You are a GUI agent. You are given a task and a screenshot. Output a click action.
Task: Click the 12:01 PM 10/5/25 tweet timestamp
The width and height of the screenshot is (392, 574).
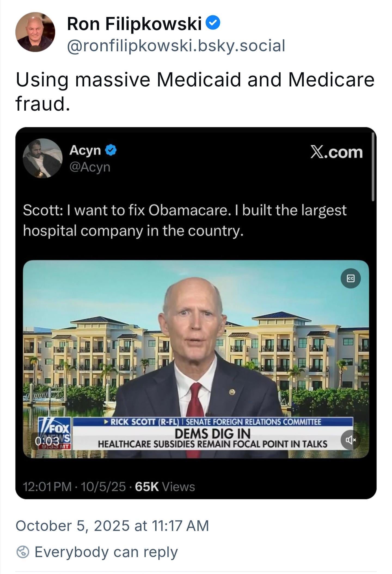tap(74, 487)
